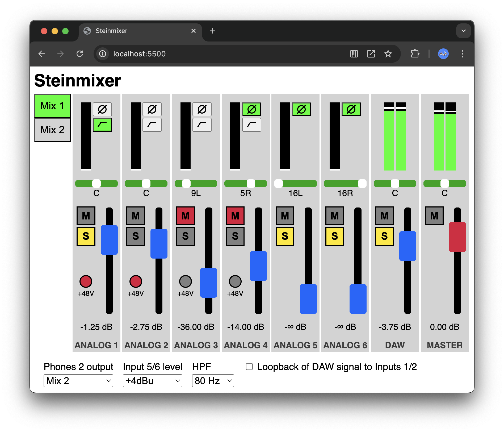Unsolo the ANALOG 1 channel
This screenshot has width=504, height=432.
tap(86, 236)
